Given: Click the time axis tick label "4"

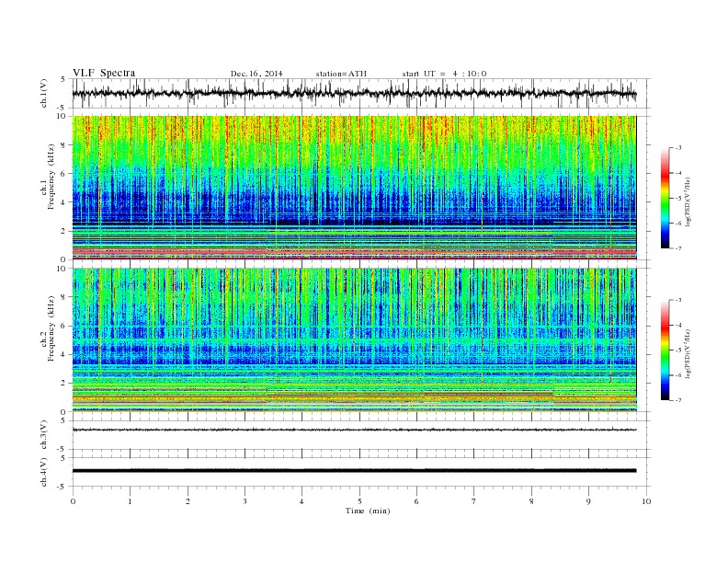Looking at the screenshot, I should click(301, 501).
